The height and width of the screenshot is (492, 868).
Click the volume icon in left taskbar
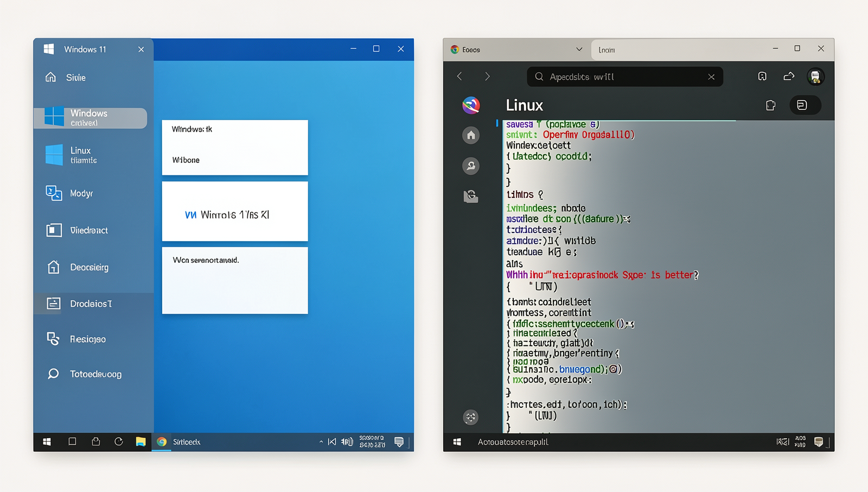(x=347, y=442)
